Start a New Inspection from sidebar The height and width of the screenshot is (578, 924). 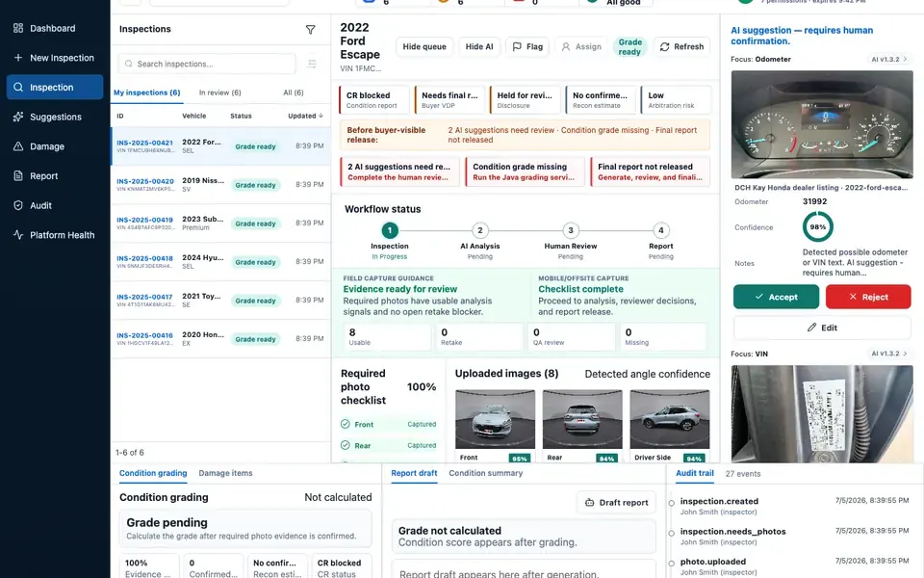pyautogui.click(x=54, y=58)
